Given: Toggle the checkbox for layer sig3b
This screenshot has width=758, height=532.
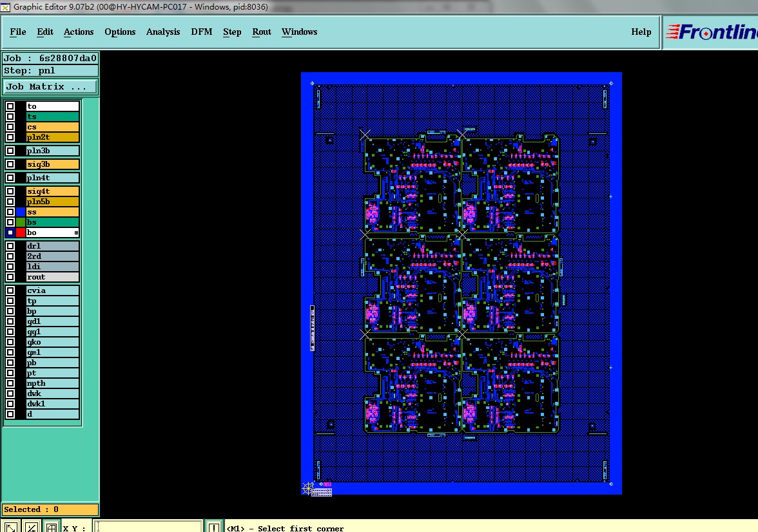Looking at the screenshot, I should (10, 164).
